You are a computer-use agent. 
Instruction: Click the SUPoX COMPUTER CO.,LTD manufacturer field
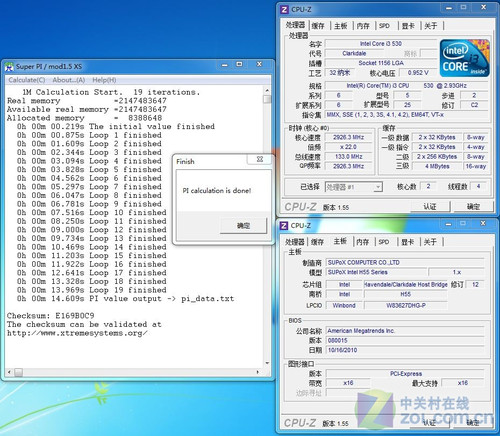click(405, 263)
